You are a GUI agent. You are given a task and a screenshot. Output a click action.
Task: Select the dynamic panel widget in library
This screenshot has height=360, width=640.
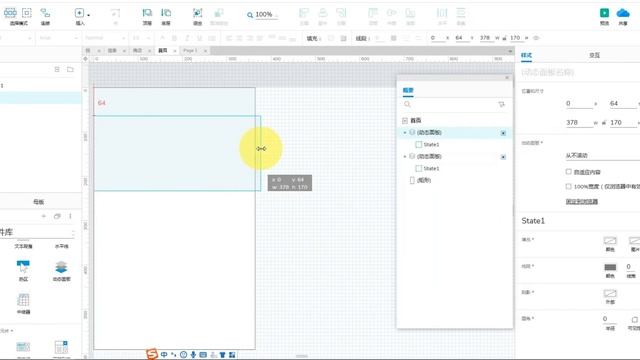tap(61, 271)
